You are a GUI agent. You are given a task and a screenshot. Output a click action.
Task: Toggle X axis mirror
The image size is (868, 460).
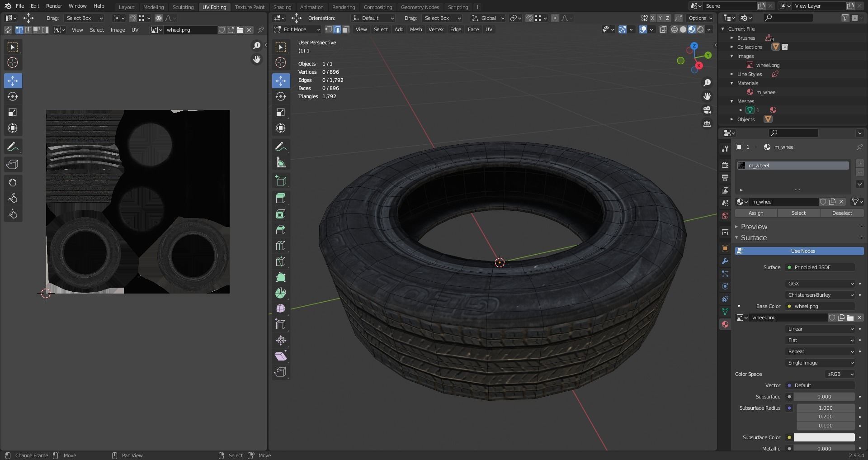(x=653, y=18)
